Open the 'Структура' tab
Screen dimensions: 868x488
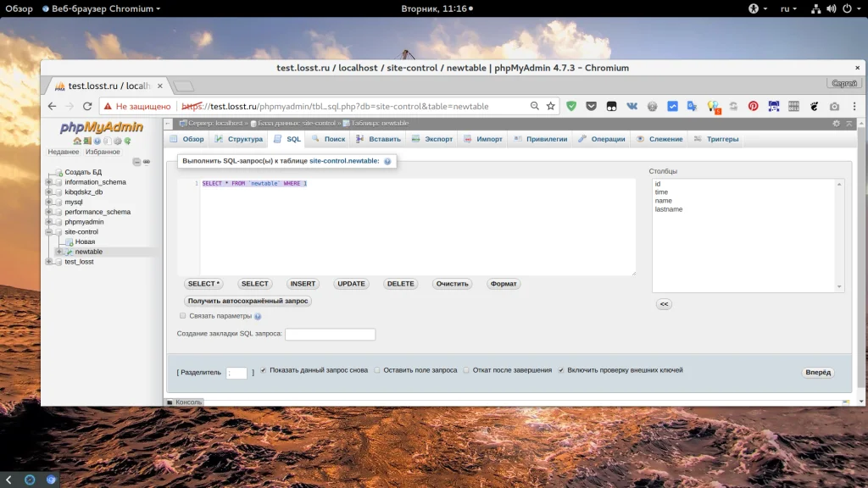[238, 139]
